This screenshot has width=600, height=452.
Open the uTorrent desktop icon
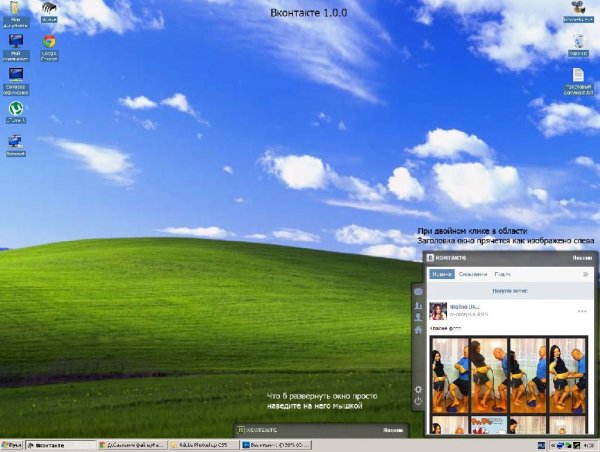point(16,112)
